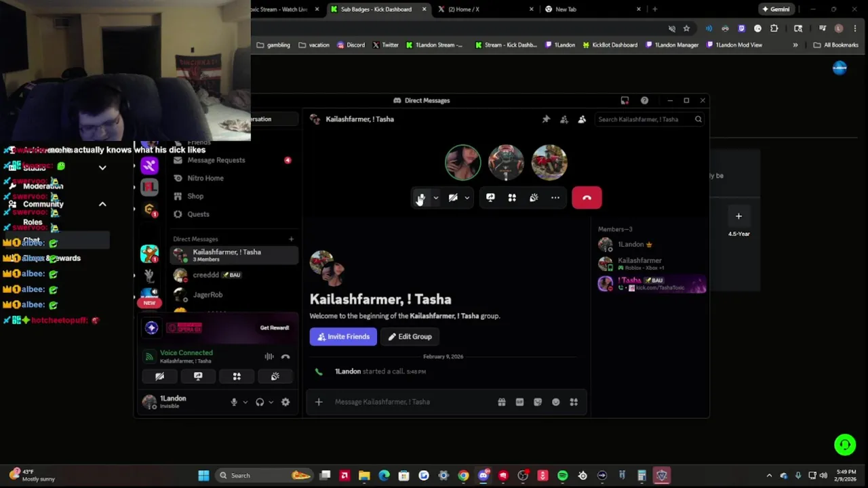
Task: Share your screen from call controls
Action: 490,198
